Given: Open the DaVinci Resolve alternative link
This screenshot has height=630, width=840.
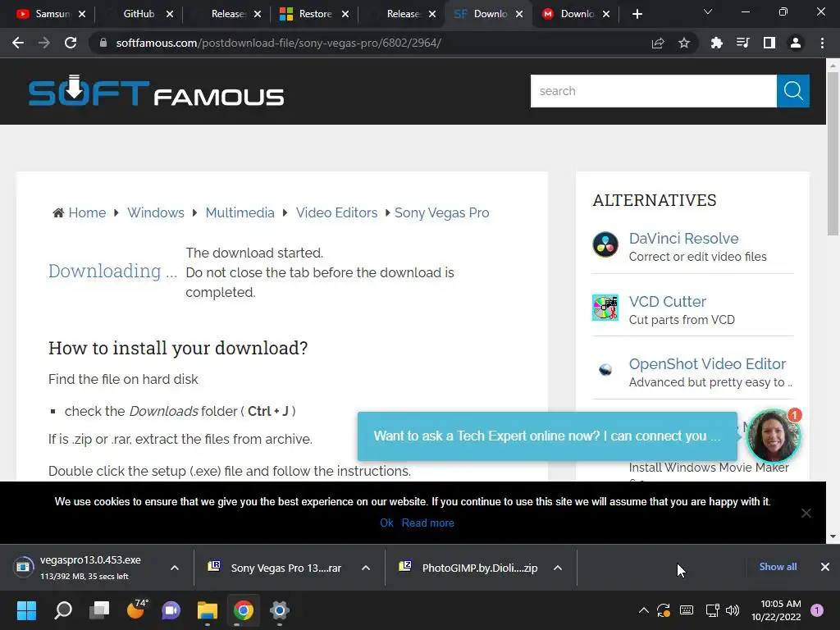Looking at the screenshot, I should tap(683, 239).
